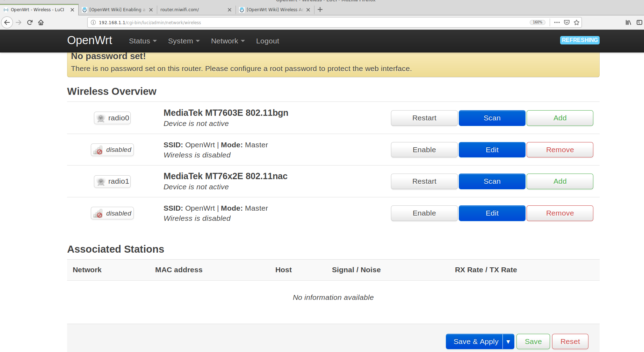Expand the System dropdown menu
The width and height of the screenshot is (644, 352).
(184, 41)
